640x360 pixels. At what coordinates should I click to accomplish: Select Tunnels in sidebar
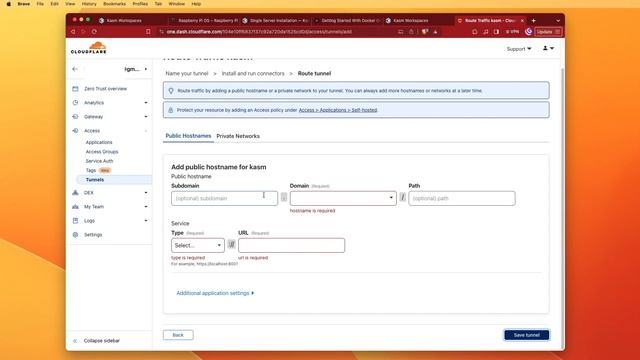tap(95, 180)
